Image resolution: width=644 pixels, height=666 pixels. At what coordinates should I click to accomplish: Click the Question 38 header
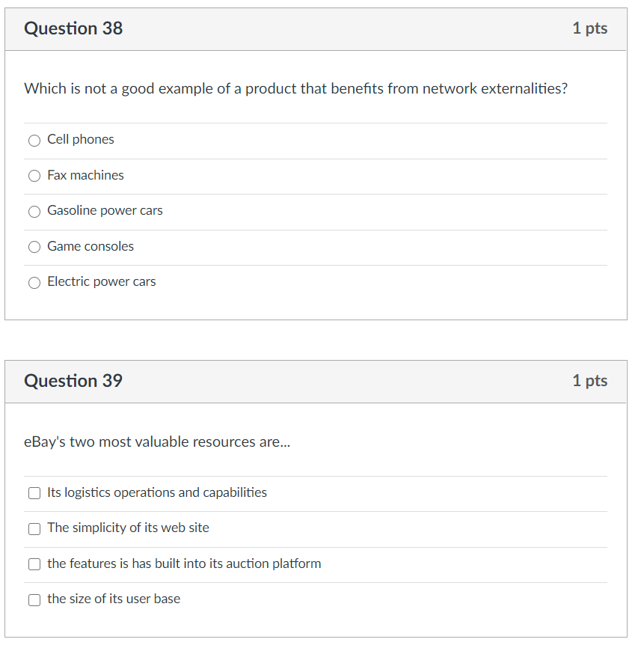click(x=73, y=28)
